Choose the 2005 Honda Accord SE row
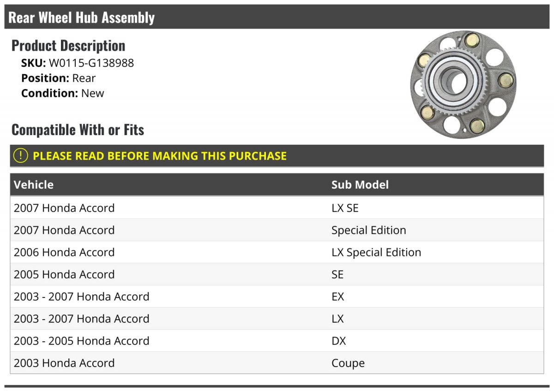This screenshot has height=392, width=554. point(277,274)
